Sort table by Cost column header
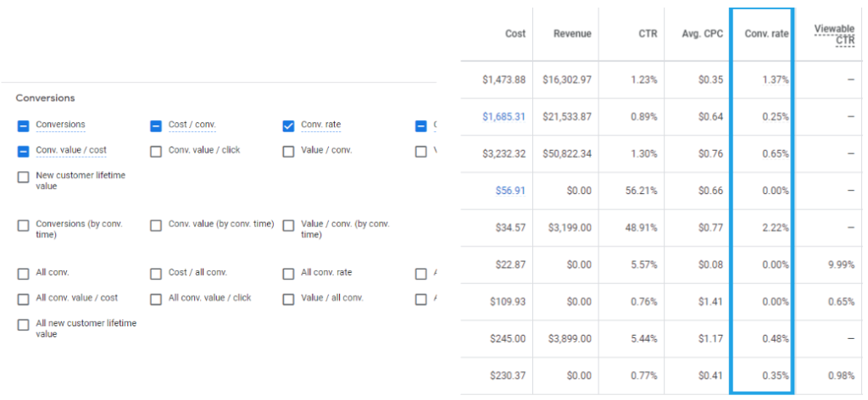868x400 pixels. click(515, 34)
